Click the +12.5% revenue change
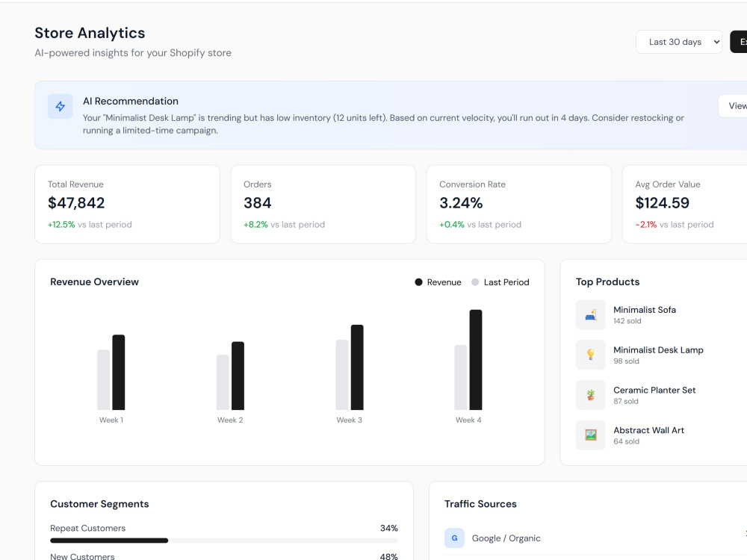The image size is (747, 560). point(61,224)
